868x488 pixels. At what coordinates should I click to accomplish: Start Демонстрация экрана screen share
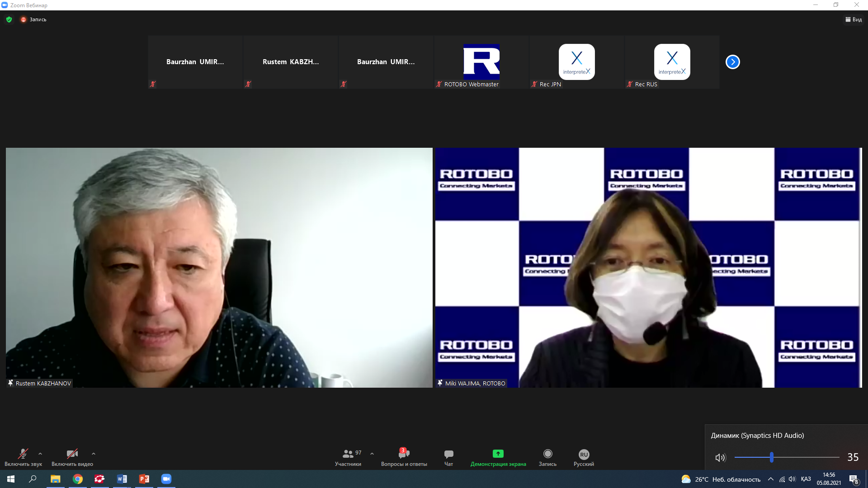pos(498,457)
